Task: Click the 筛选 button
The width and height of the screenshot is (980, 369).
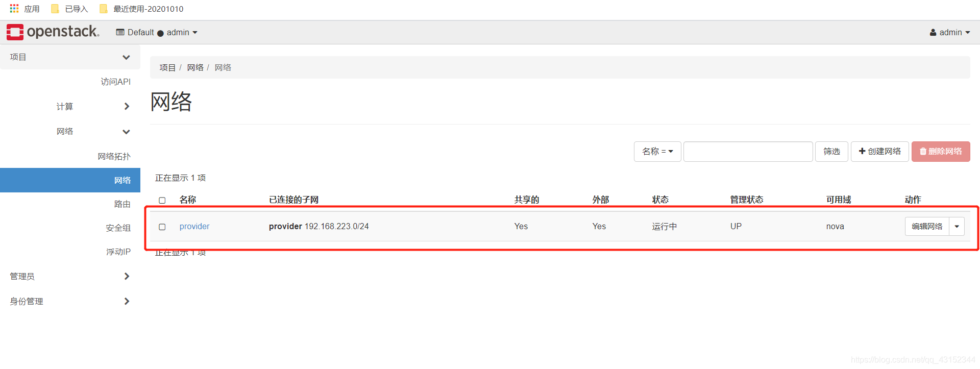Action: [831, 152]
